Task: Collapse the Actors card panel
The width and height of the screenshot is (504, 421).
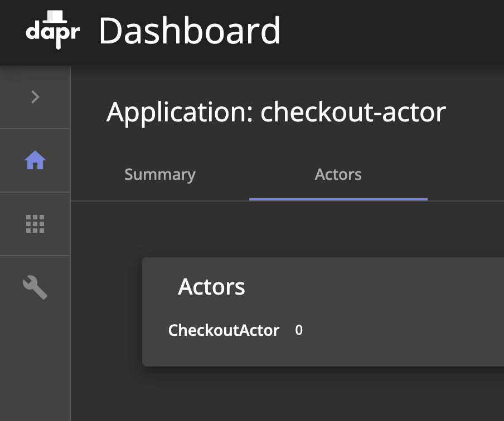Action: pyautogui.click(x=212, y=287)
